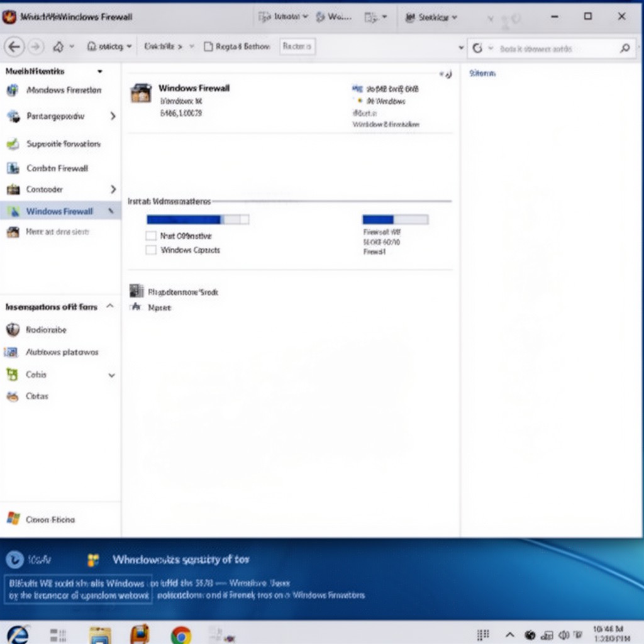Open the layout icon dropdown in the title bar
This screenshot has width=644, height=644.
[x=376, y=17]
